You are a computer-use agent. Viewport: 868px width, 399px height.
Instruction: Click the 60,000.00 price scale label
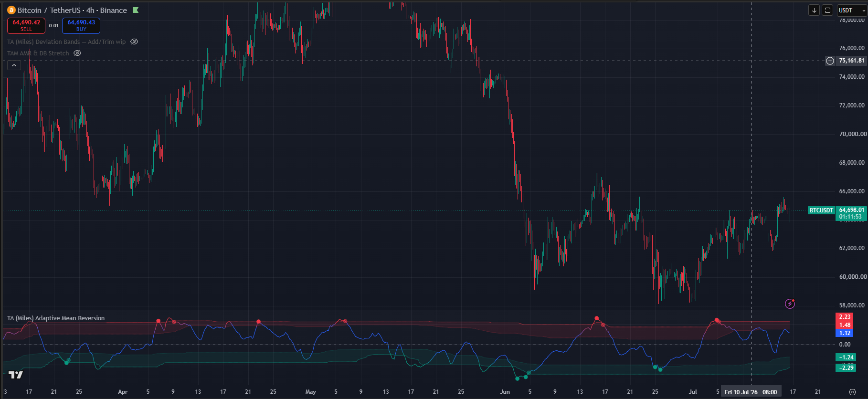tap(852, 277)
